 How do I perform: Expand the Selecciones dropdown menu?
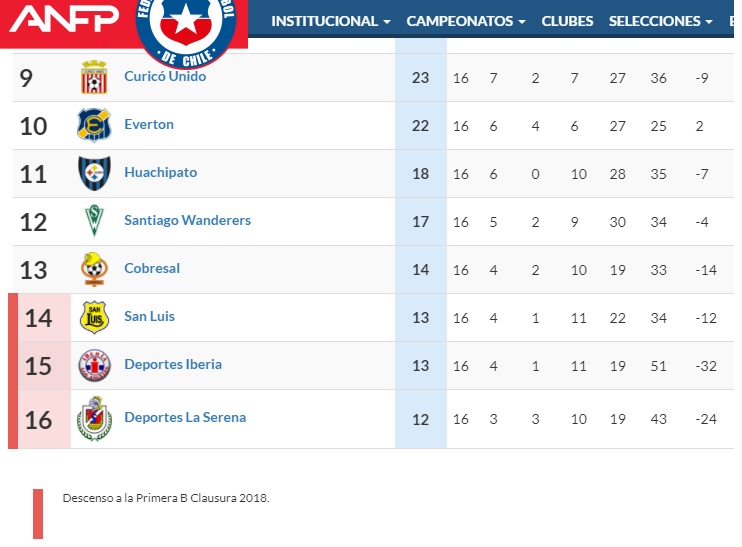[660, 21]
